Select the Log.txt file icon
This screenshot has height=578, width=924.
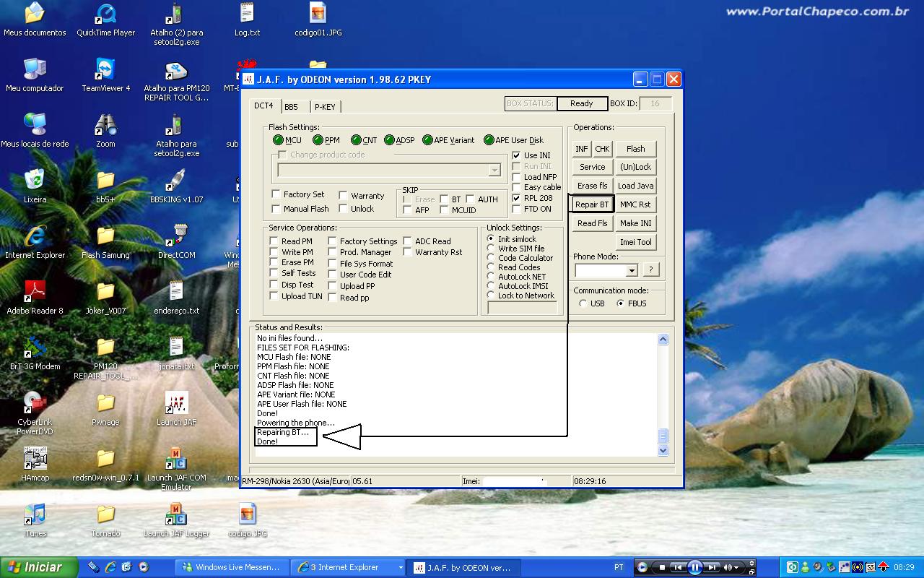click(x=247, y=20)
